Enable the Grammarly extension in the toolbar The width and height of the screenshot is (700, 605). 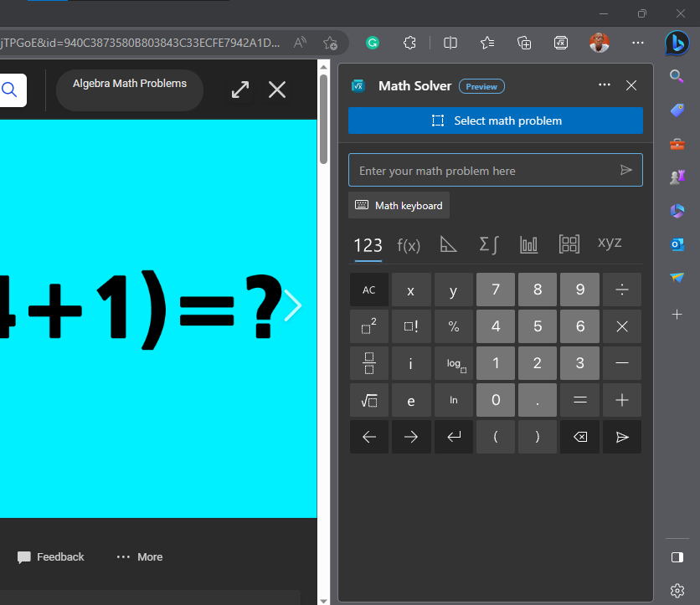pyautogui.click(x=373, y=43)
